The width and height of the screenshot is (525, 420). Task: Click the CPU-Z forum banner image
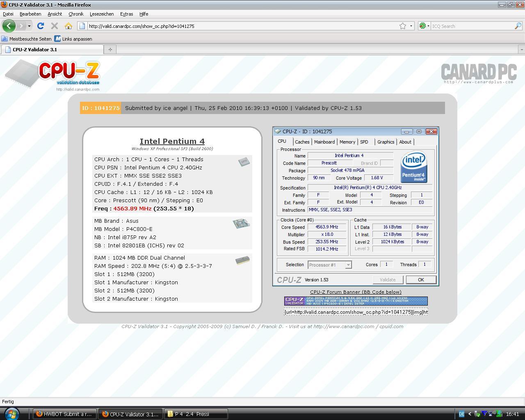click(x=356, y=301)
